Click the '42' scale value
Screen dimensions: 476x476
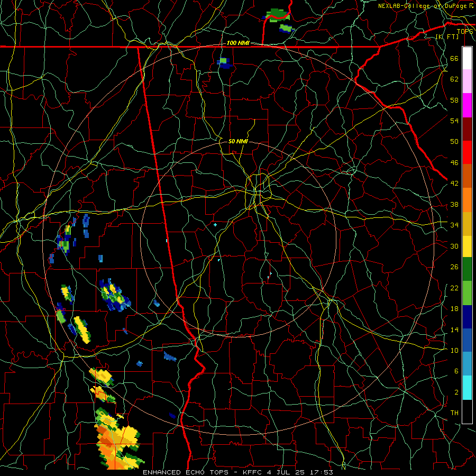coord(454,184)
